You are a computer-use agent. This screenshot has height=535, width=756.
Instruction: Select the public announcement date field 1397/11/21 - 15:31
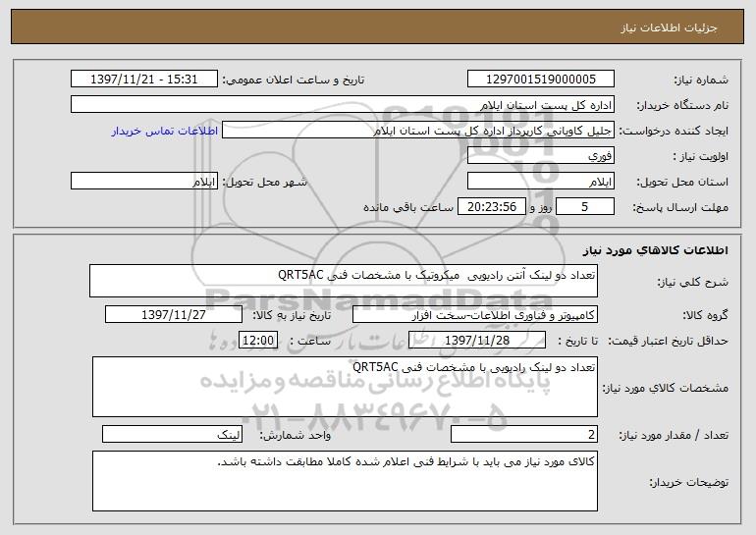pos(144,80)
